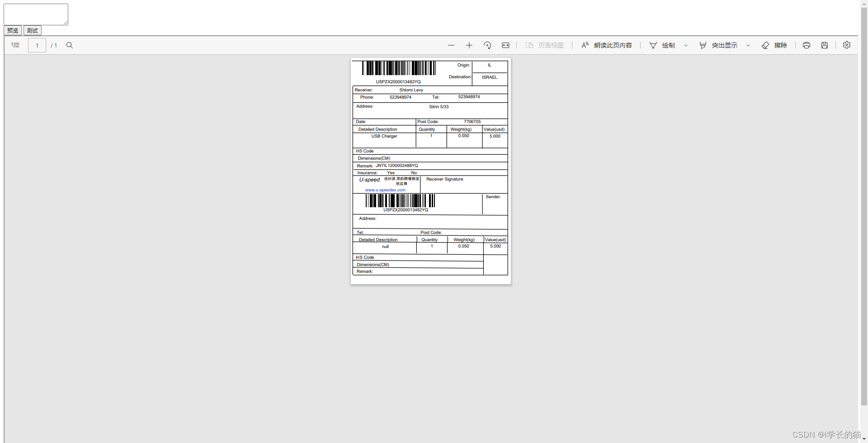Viewport: 868px width, 443px height.
Task: Click the page number input field
Action: [x=37, y=45]
